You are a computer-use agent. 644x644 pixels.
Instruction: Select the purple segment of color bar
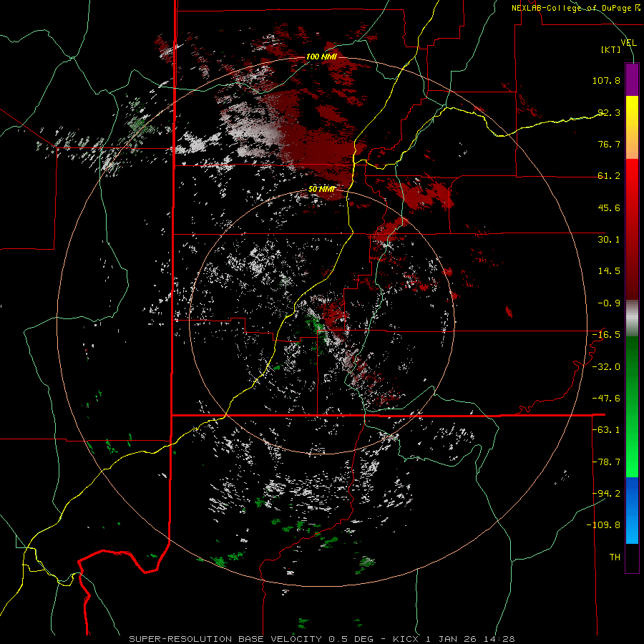coord(632,79)
